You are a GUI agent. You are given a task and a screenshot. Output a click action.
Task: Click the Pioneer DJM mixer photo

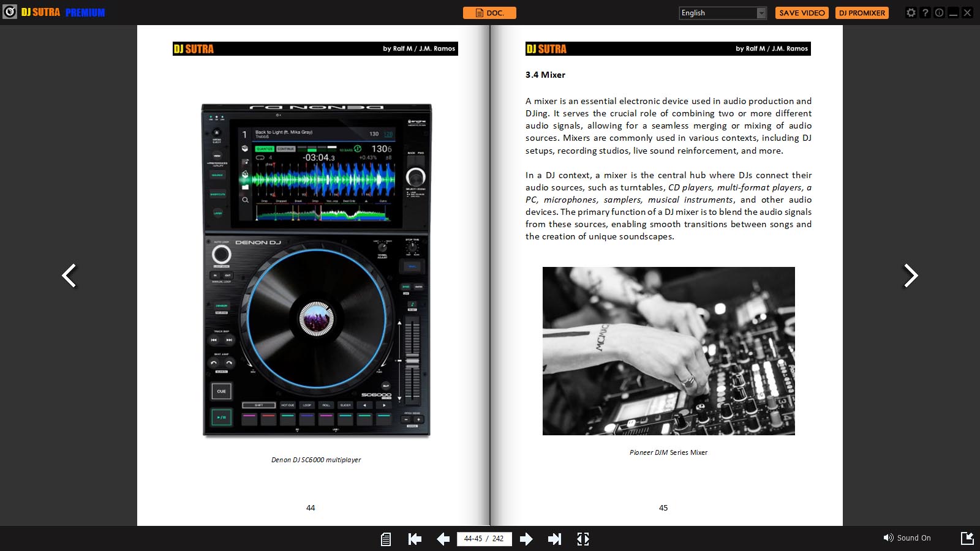tap(668, 351)
